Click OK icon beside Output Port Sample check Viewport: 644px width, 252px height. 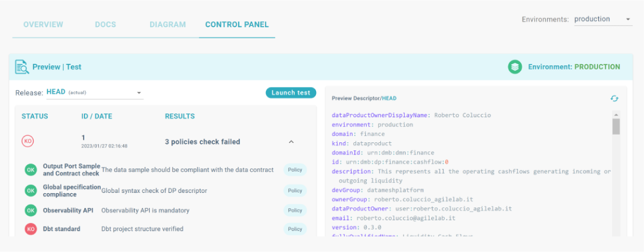point(31,170)
